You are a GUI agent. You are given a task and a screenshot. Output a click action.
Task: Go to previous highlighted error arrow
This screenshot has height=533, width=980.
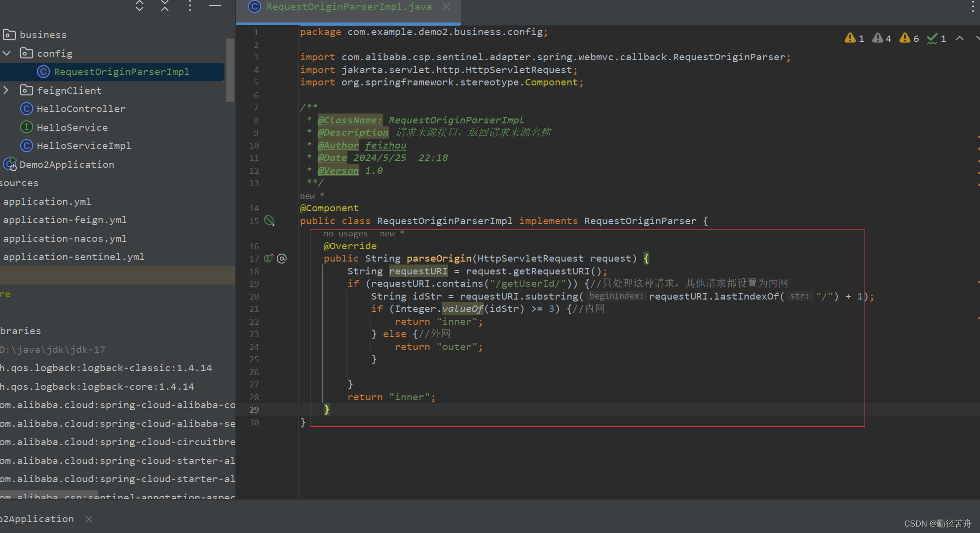tap(960, 38)
